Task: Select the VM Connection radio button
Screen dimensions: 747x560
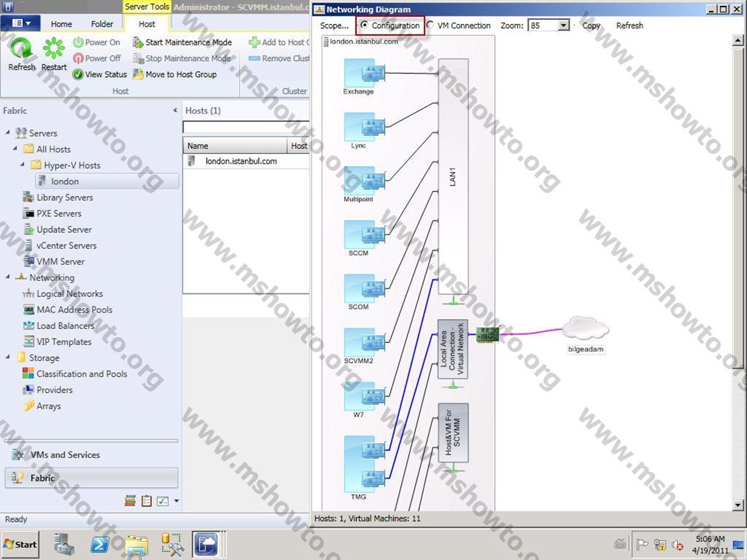Action: [x=431, y=25]
